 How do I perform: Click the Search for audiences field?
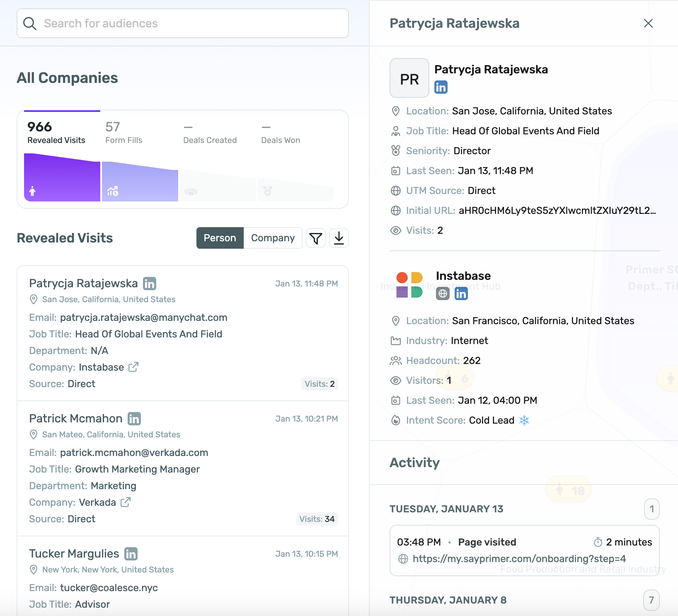(182, 23)
